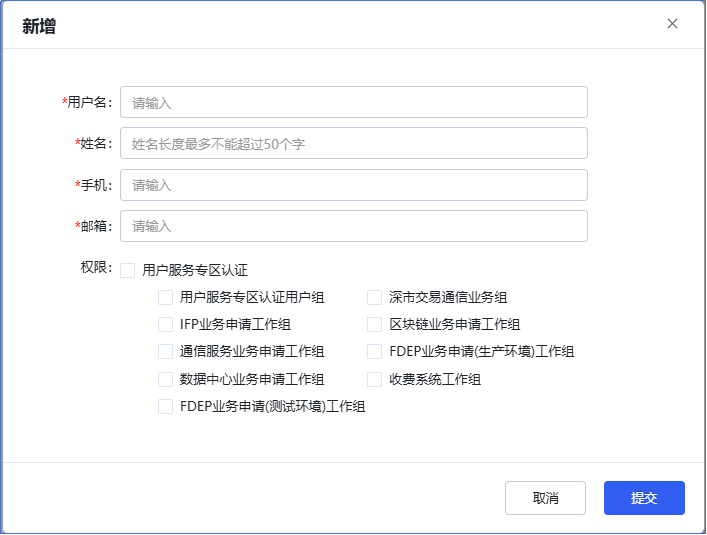
Task: Check FDEP业务申请(生产环境)工作组 box
Action: tap(375, 352)
